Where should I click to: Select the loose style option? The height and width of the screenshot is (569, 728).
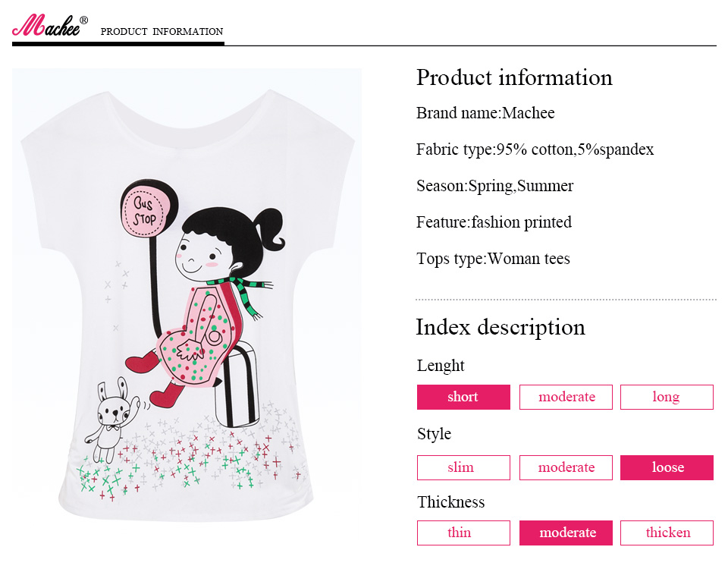coord(667,467)
